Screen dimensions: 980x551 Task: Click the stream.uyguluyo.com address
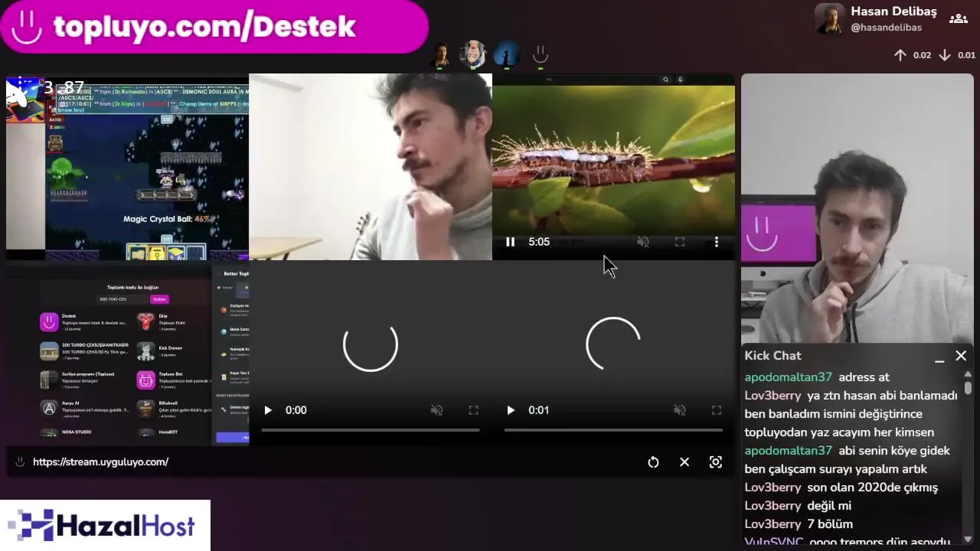(x=100, y=462)
